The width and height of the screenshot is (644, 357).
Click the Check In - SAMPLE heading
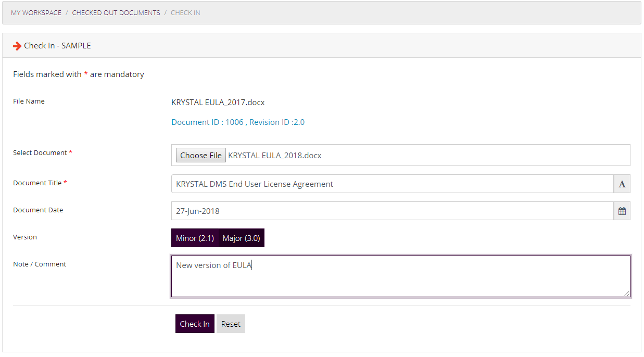pos(57,46)
